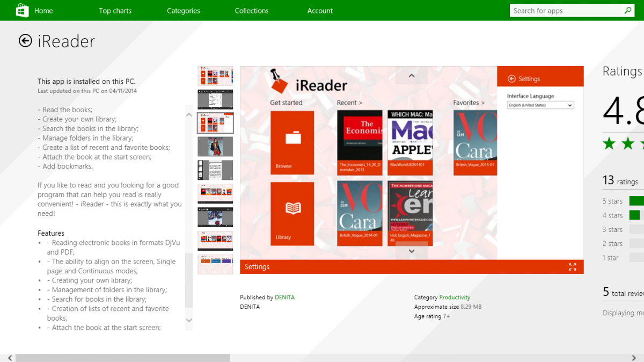
Task: Click the search magnifier icon
Action: pyautogui.click(x=628, y=10)
